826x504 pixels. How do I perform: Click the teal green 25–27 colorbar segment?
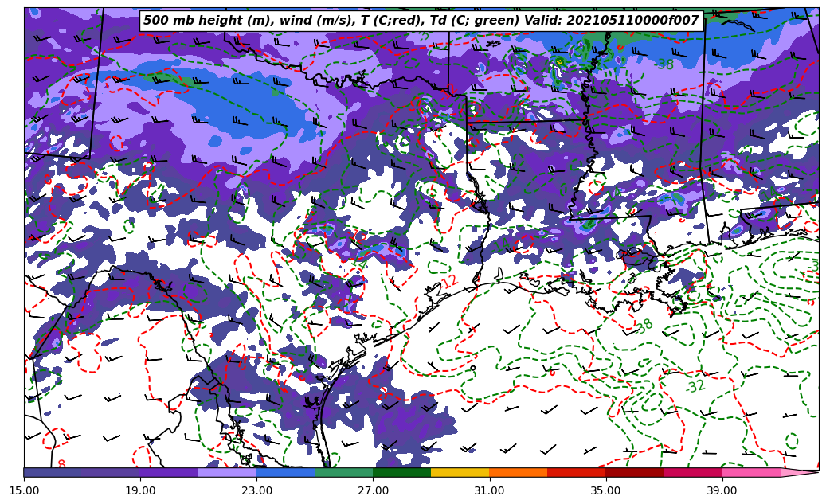[344, 472]
